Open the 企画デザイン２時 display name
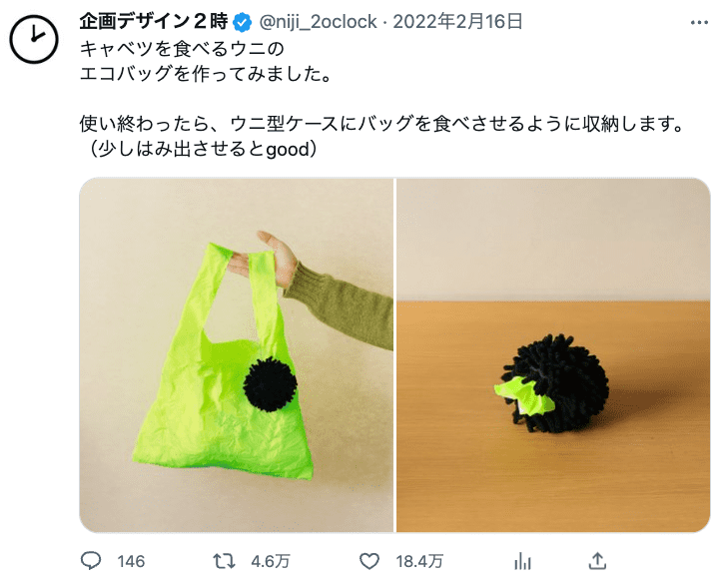 coord(154,22)
